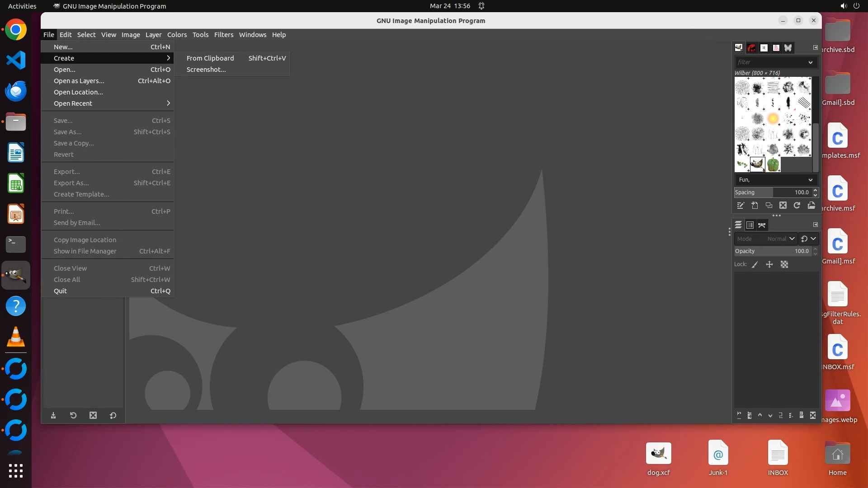Toggle the lock alpha channel icon
This screenshot has height=488, width=868.
pos(784,265)
